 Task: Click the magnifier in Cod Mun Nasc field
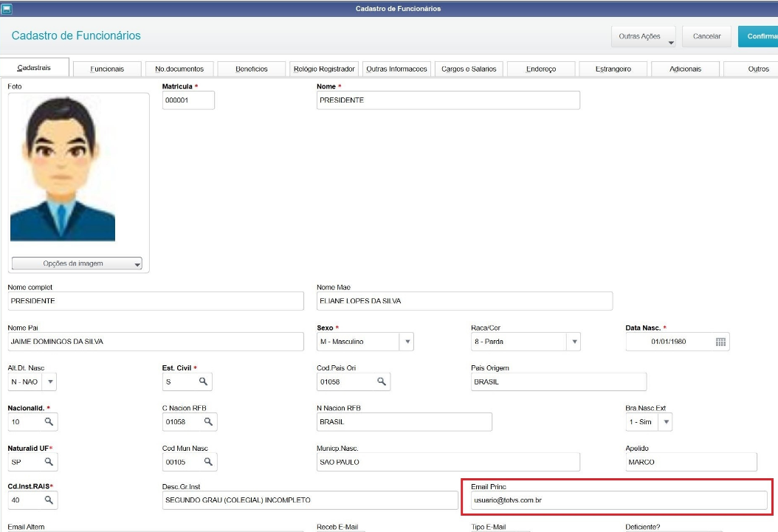pos(208,462)
